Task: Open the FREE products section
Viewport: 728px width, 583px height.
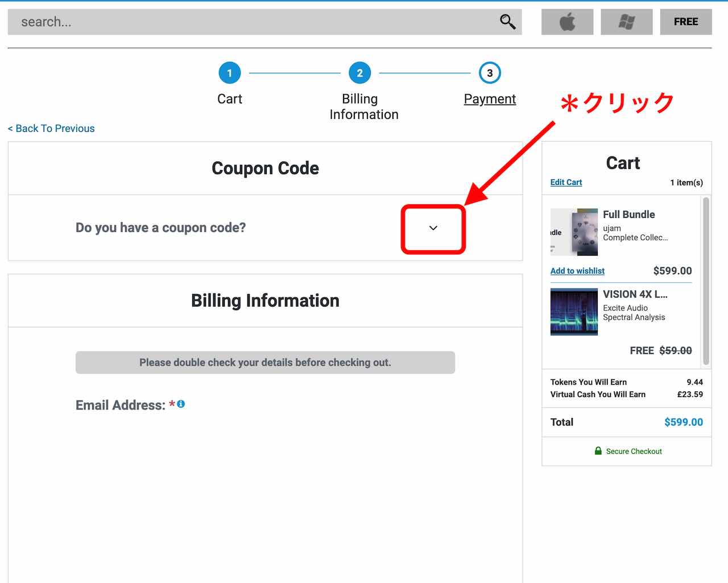Action: (x=685, y=22)
